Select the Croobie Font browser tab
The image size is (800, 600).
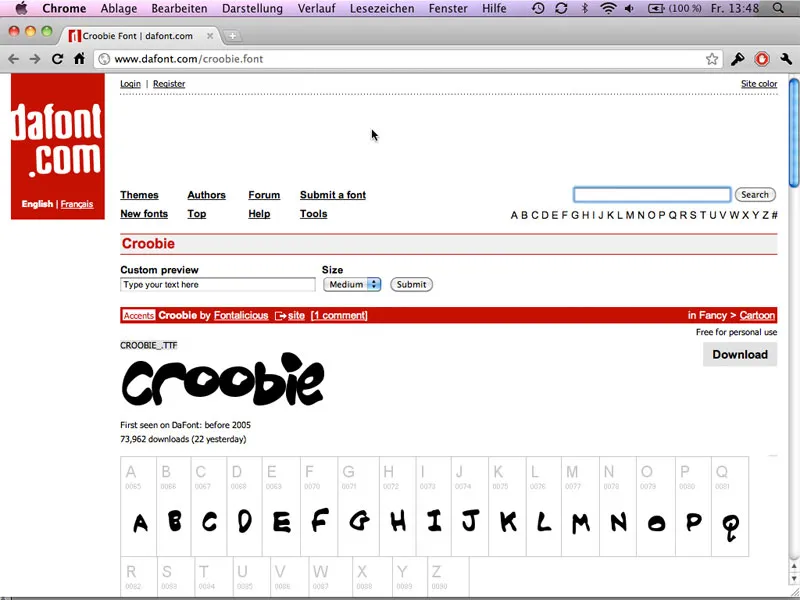click(x=140, y=36)
